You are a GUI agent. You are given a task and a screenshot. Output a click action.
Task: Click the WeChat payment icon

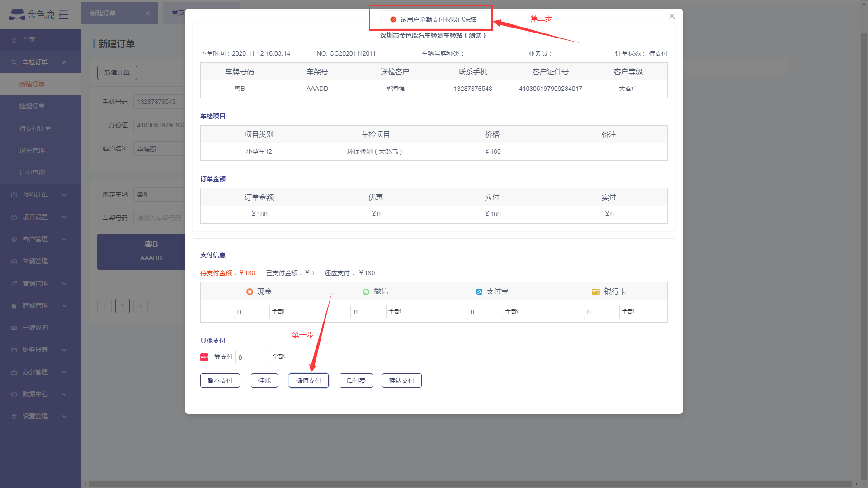[x=366, y=291]
